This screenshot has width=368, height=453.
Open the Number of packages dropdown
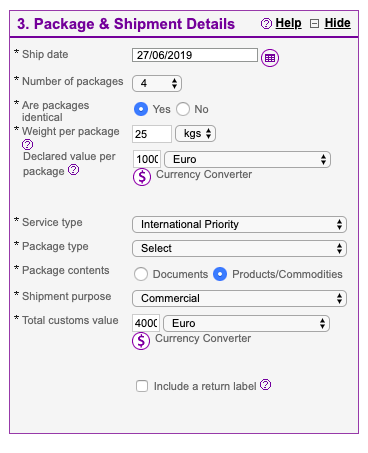point(157,83)
